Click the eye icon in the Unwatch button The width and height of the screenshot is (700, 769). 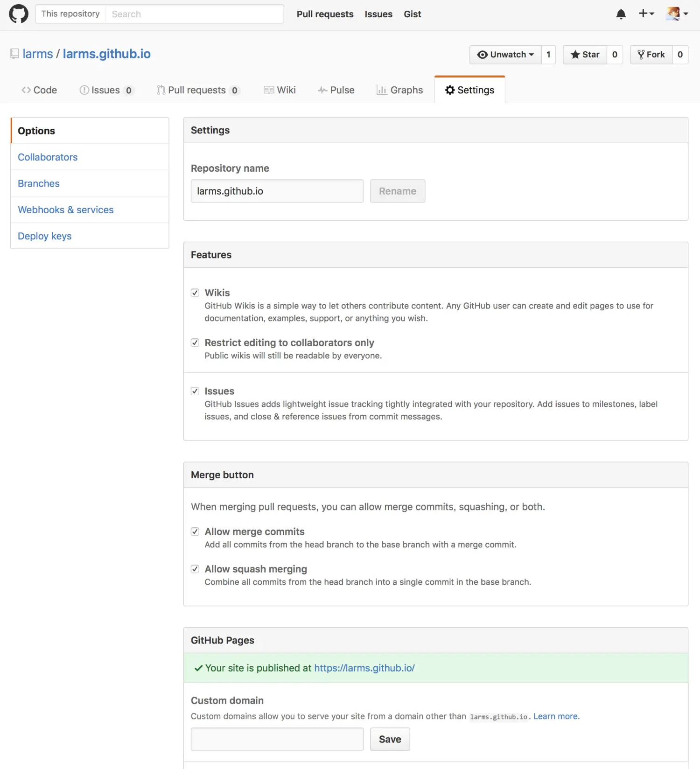[x=483, y=55]
